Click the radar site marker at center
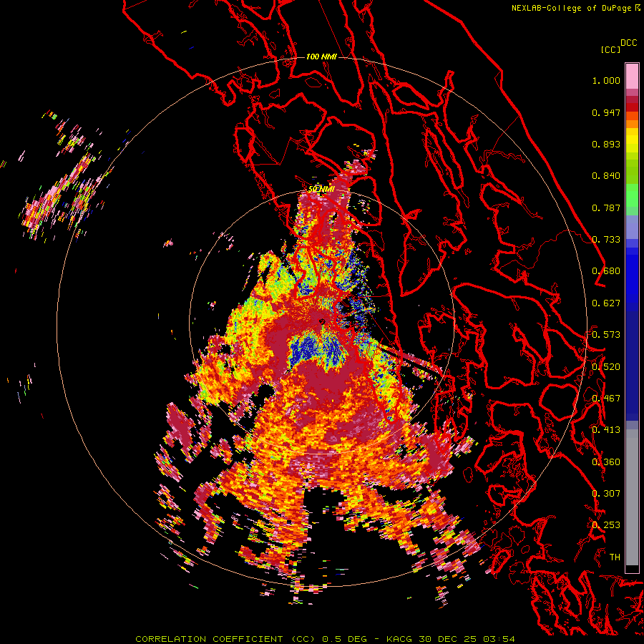The height and width of the screenshot is (644, 644). [322, 321]
